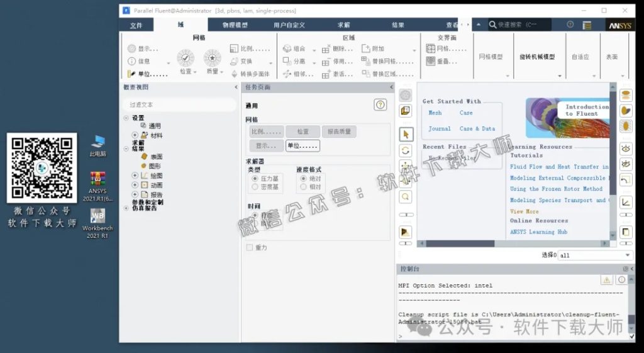Click 替换区域 (Replace Zone) in the ribbon
Screen dimensions: 644x353
387,74
